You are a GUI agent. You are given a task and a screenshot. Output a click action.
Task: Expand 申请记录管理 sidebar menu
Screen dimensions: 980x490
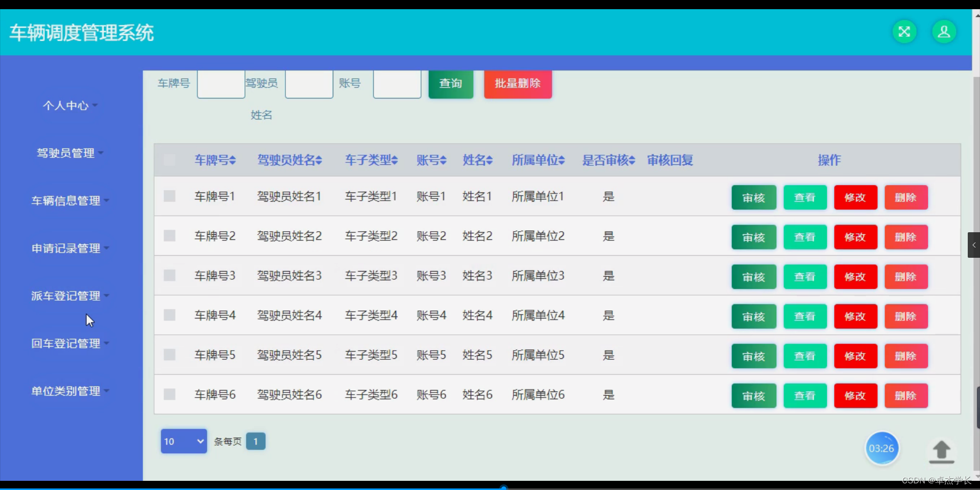70,248
